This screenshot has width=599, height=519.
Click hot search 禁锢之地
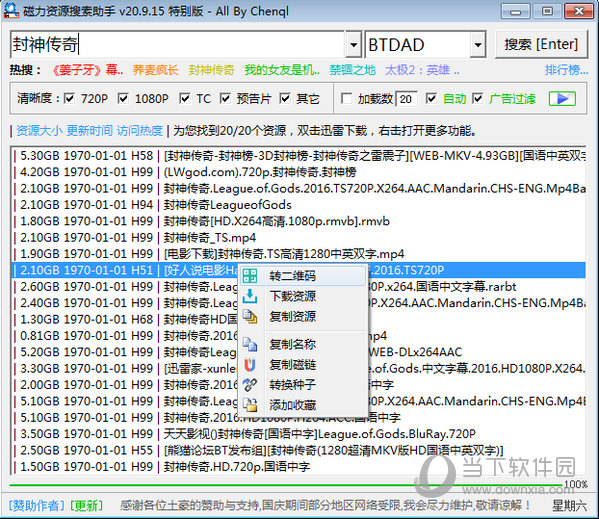pos(352,70)
